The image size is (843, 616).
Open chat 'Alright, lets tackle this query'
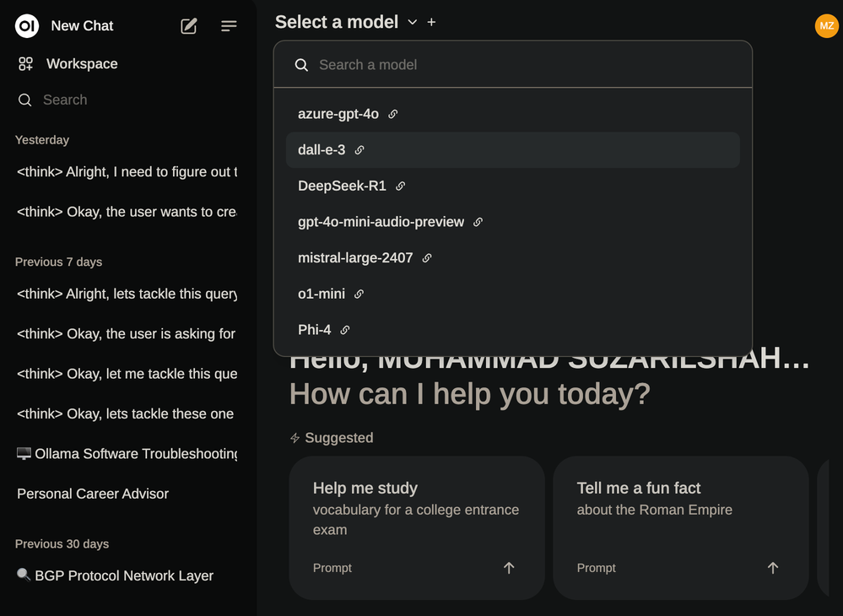(x=127, y=294)
